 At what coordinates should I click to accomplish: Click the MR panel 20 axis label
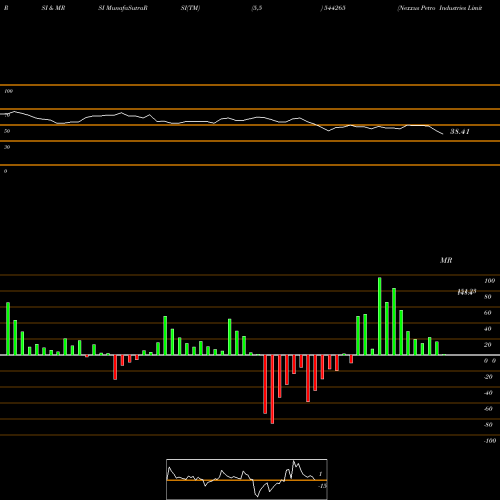[x=488, y=345]
